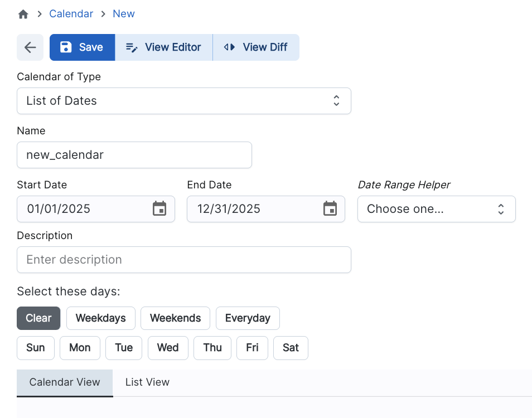Open View Diff

coord(256,47)
